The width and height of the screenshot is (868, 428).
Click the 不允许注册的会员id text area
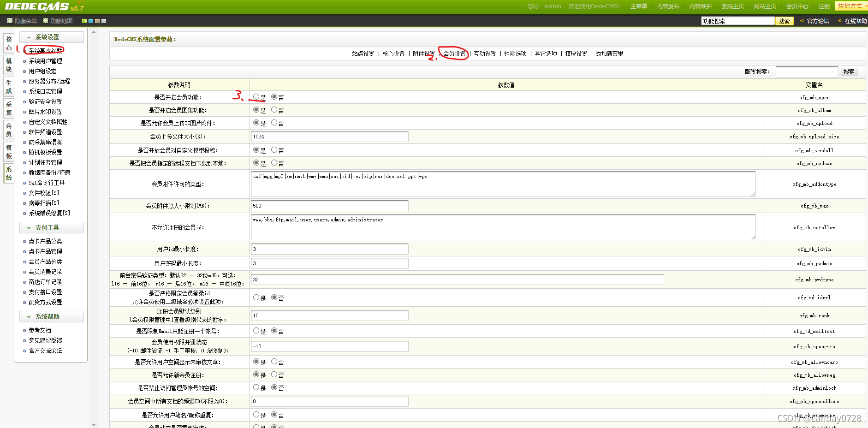click(x=503, y=227)
